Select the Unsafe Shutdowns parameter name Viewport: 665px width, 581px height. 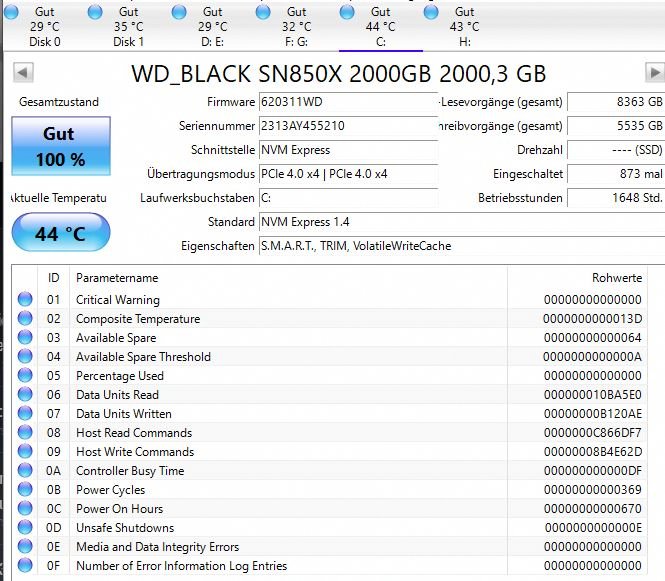point(125,528)
